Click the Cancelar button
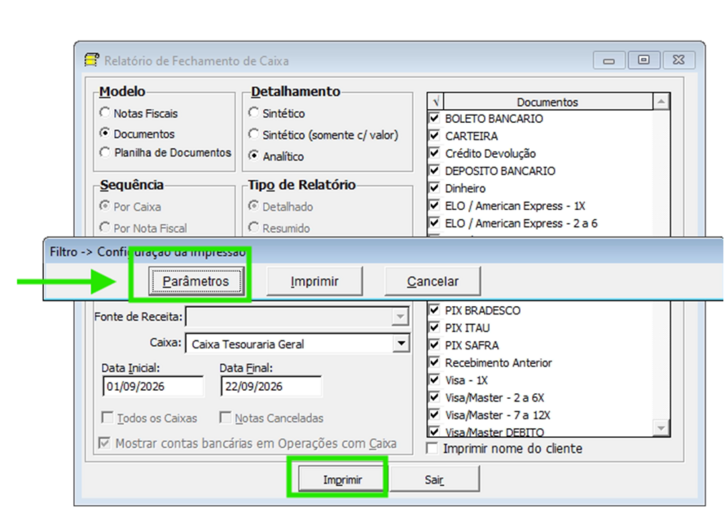The width and height of the screenshot is (725, 508). [x=433, y=281]
